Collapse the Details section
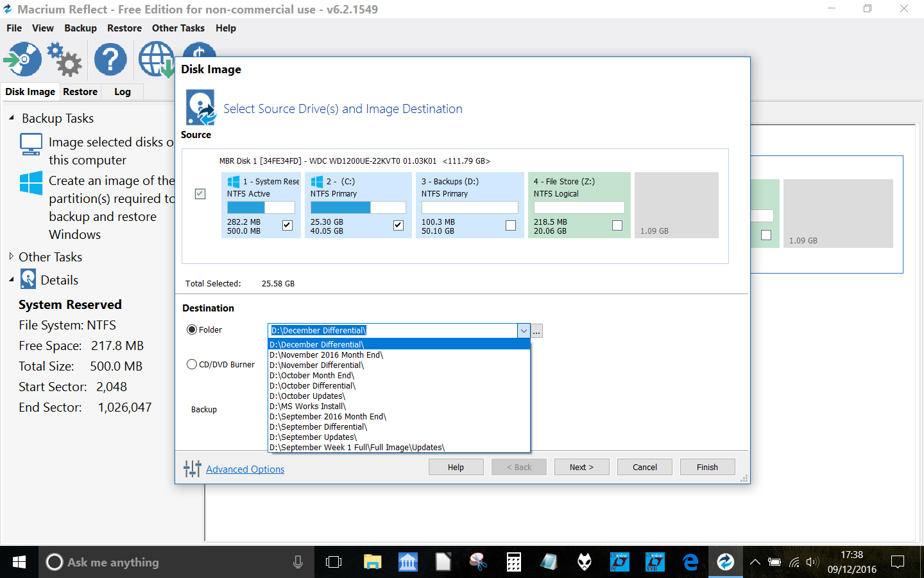924x578 pixels. [12, 279]
